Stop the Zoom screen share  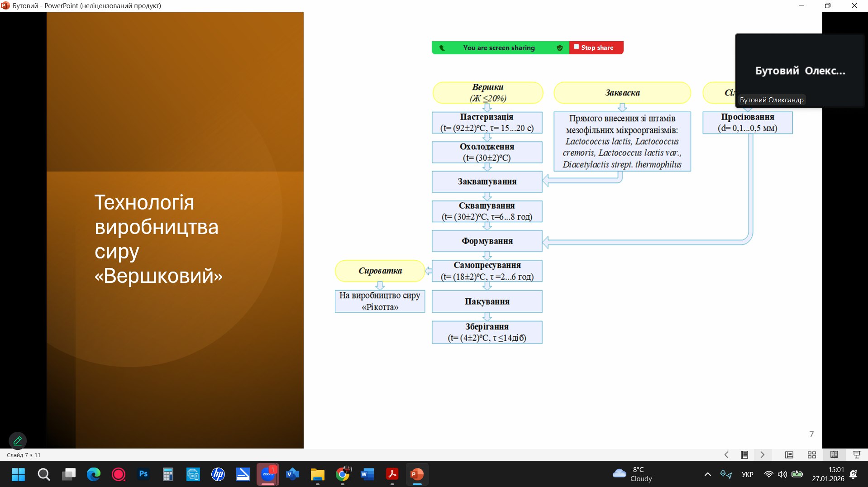[596, 48]
